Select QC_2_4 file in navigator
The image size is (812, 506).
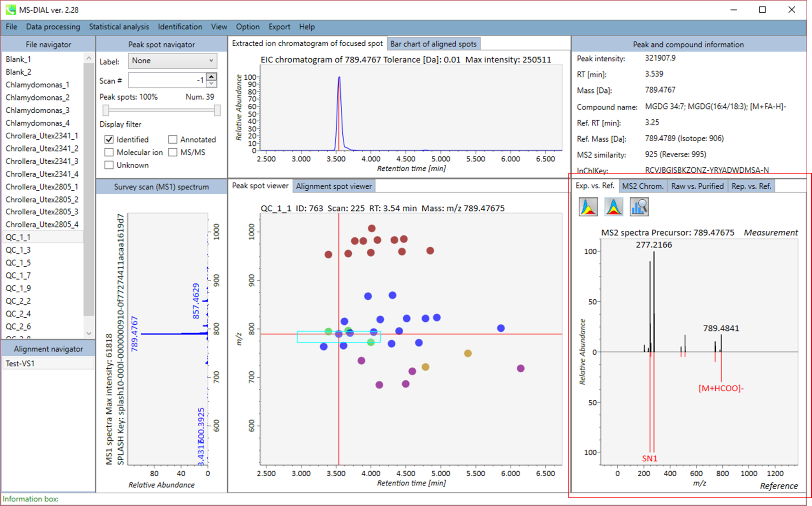(x=43, y=314)
